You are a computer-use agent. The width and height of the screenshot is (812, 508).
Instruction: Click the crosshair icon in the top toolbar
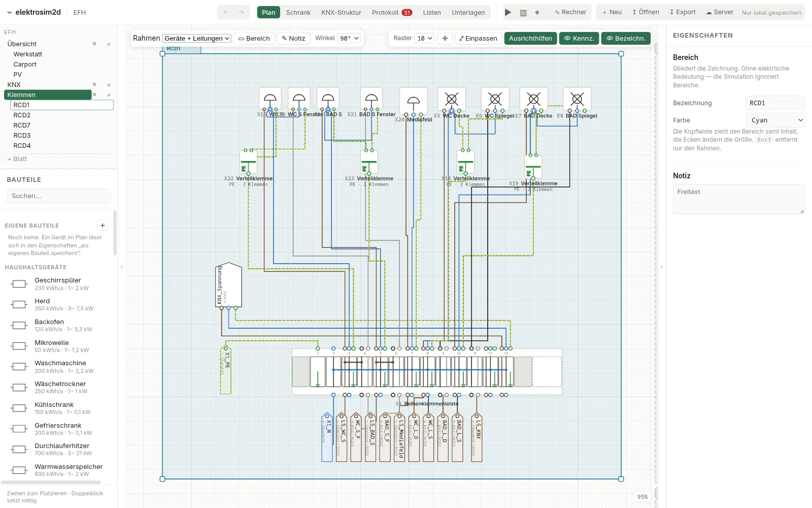537,12
